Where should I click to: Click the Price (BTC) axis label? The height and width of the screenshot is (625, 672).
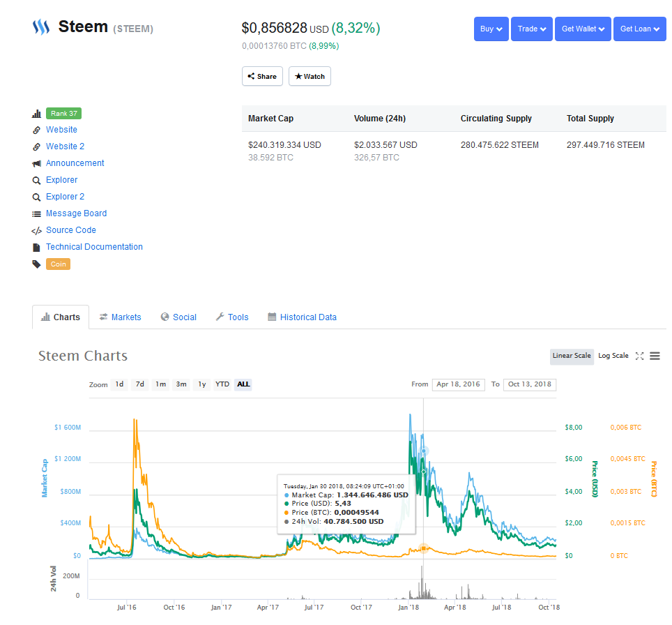click(654, 479)
